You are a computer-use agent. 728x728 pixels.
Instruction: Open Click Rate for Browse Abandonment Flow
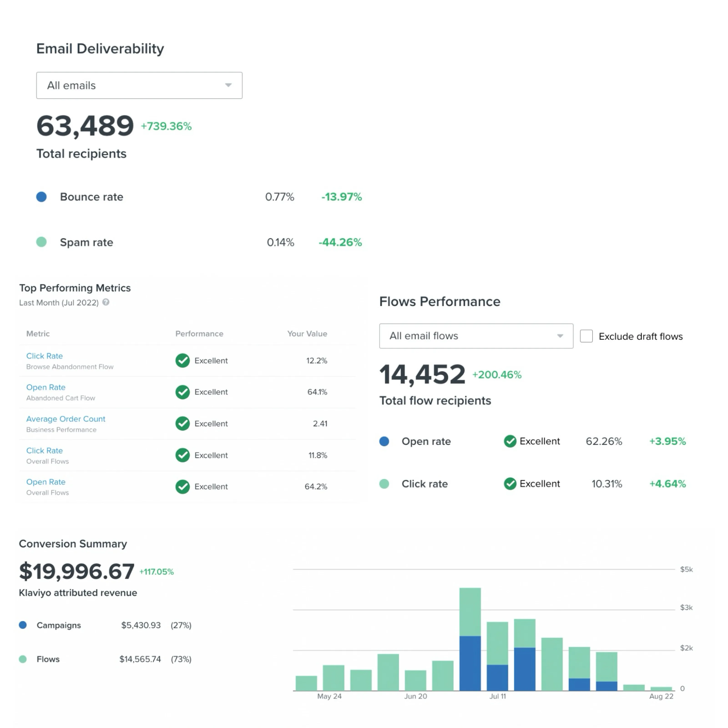(x=44, y=356)
